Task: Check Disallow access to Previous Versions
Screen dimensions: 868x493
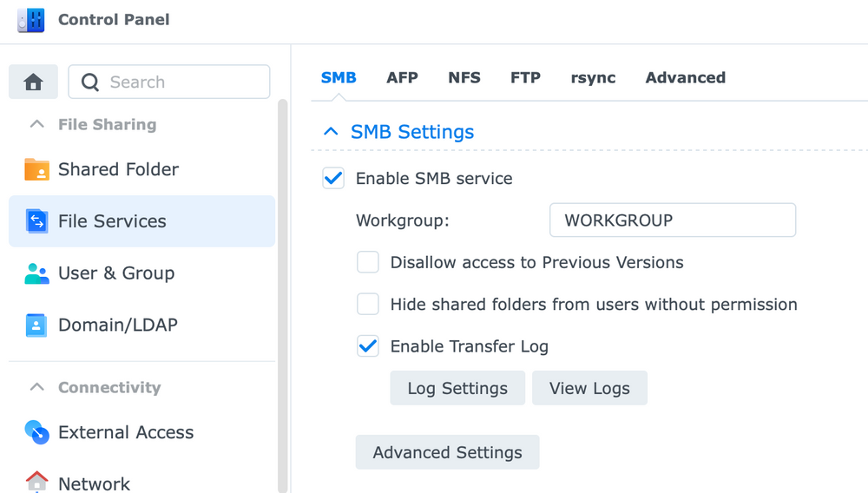Action: (367, 262)
